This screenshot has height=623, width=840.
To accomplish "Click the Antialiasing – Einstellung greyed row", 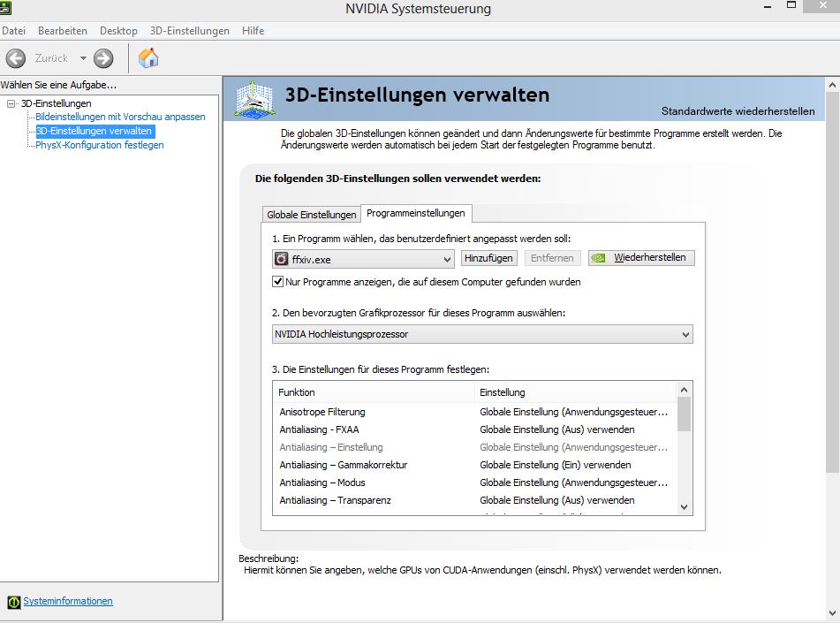I will 474,447.
